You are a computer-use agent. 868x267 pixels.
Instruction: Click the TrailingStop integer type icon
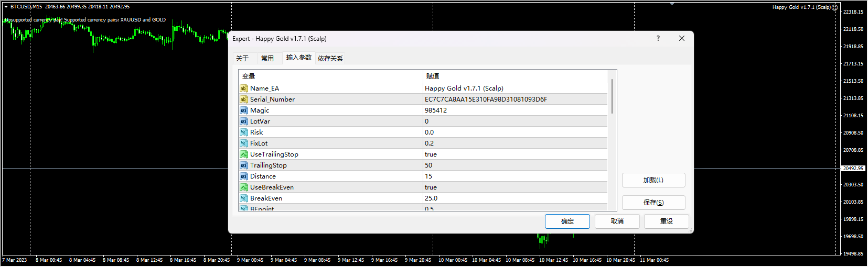coord(243,165)
